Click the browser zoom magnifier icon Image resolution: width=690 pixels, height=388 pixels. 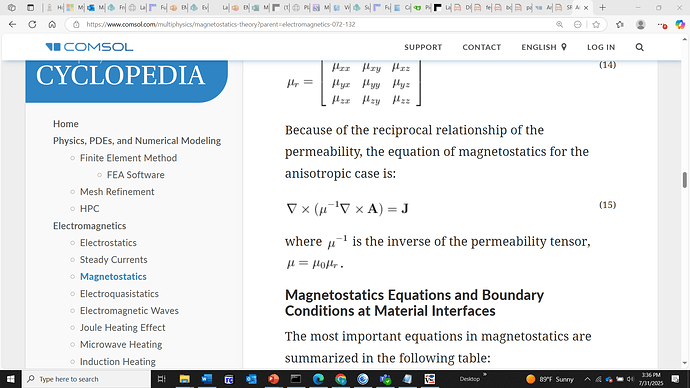tap(559, 25)
